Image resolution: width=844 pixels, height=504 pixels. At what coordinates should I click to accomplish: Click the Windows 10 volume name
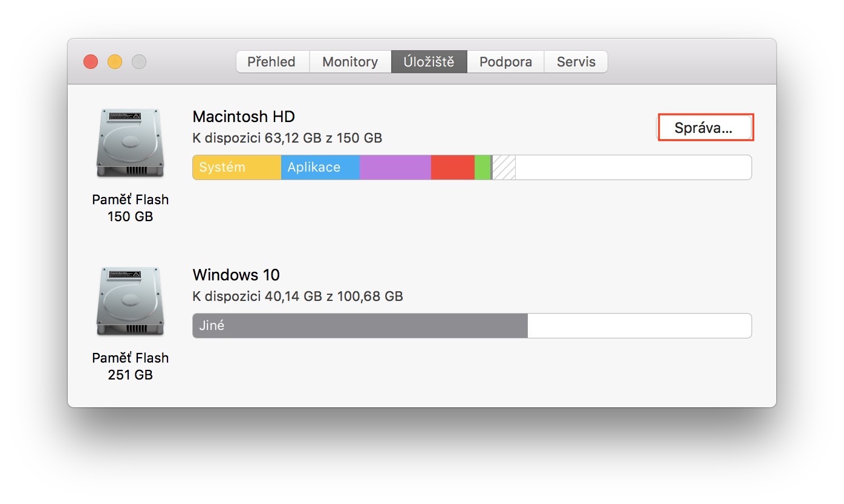236,275
